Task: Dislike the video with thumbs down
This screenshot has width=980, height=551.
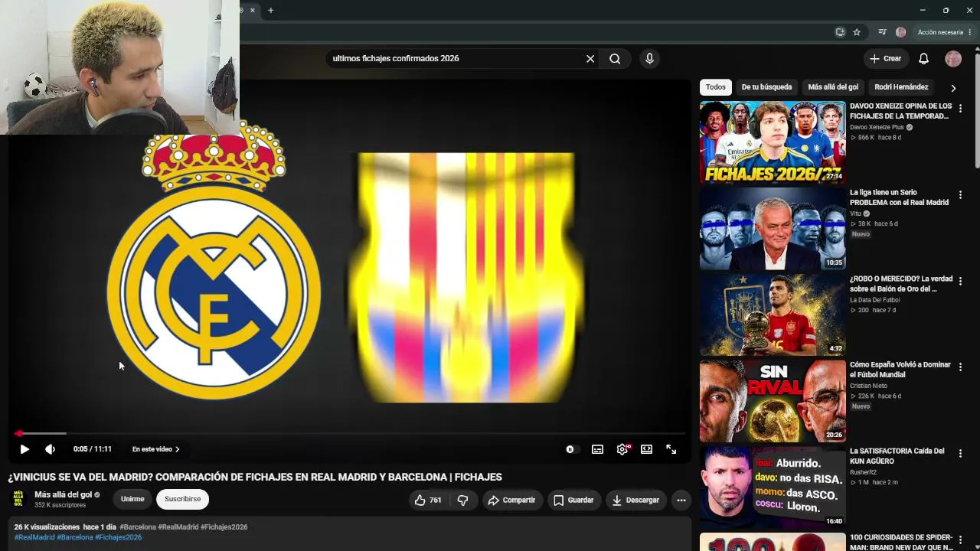Action: pyautogui.click(x=462, y=500)
